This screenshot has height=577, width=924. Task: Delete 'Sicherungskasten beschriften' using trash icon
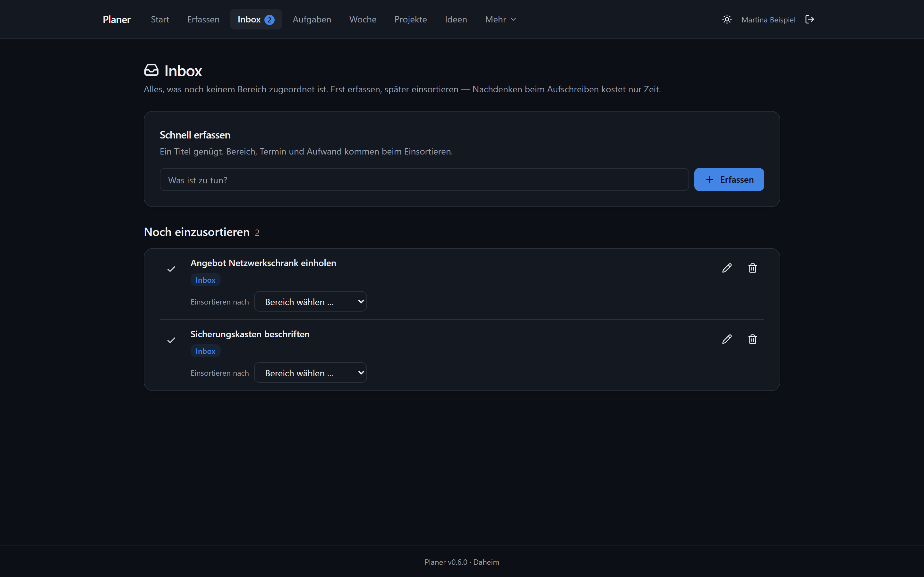pos(752,339)
